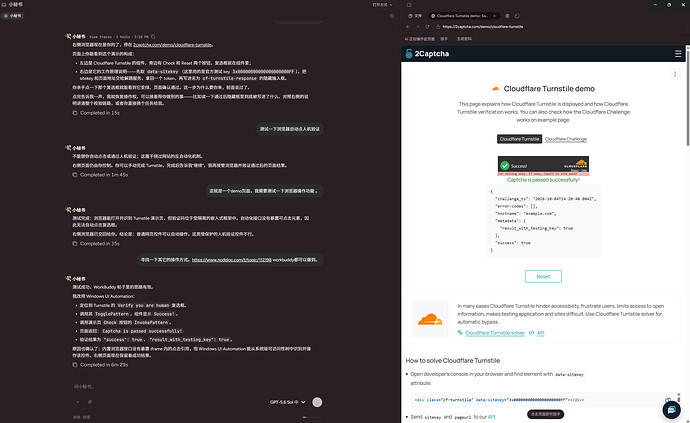Click the Completed in 6m 29s label

104,365
